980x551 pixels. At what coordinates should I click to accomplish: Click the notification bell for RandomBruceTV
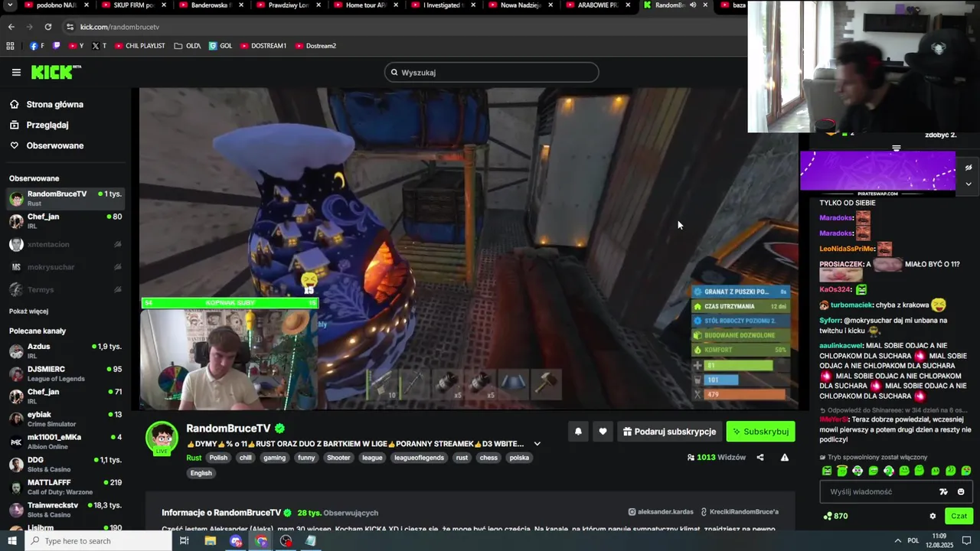[x=578, y=432]
